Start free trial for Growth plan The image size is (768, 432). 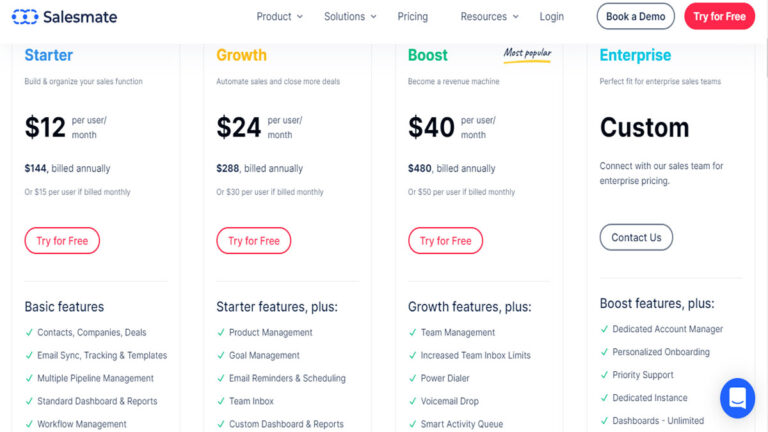click(254, 241)
